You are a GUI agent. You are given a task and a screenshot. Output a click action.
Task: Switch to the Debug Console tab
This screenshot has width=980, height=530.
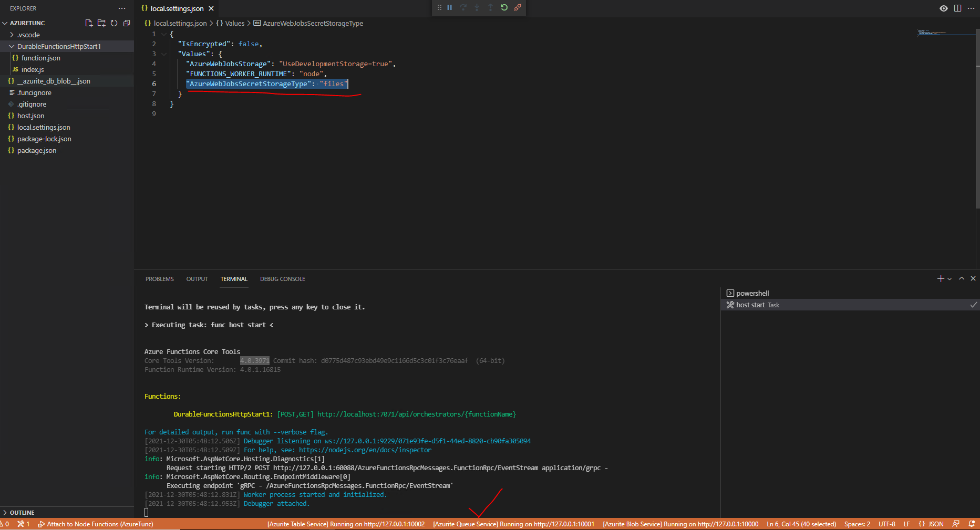point(283,279)
